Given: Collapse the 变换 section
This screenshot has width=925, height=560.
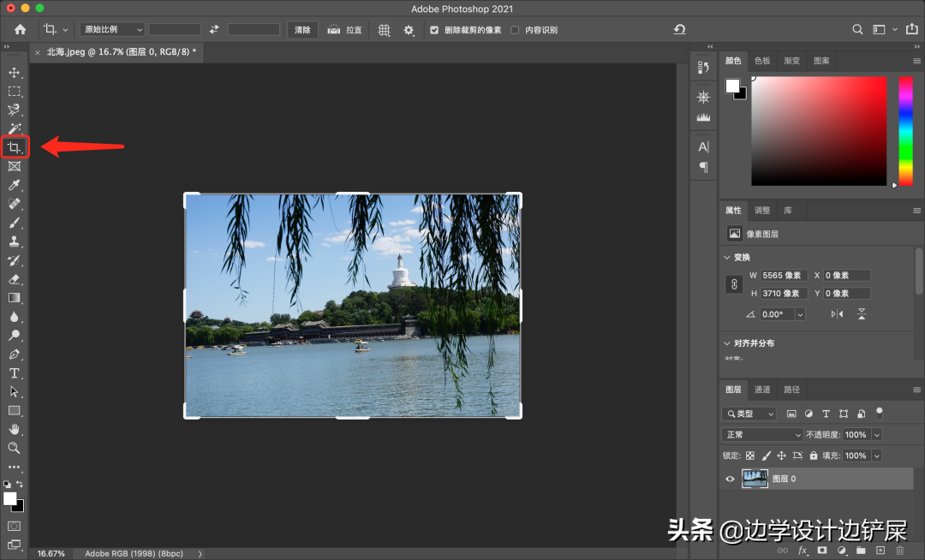Looking at the screenshot, I should pos(728,257).
